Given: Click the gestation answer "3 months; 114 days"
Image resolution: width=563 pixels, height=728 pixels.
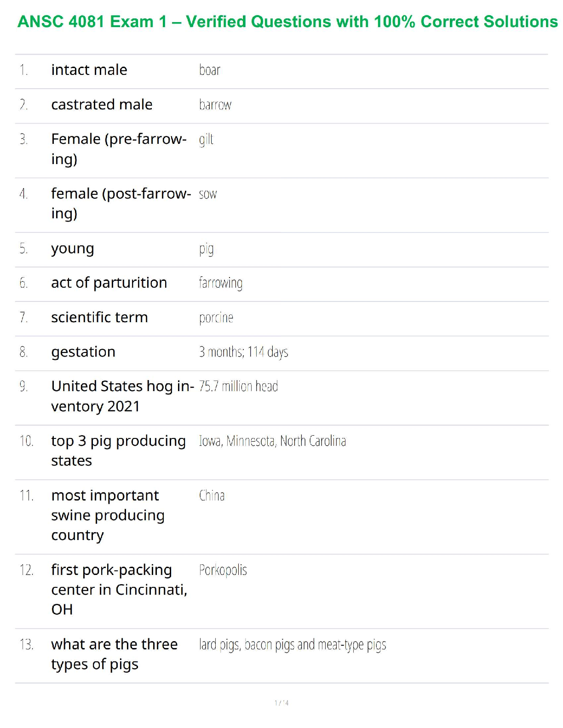Looking at the screenshot, I should click(x=243, y=352).
